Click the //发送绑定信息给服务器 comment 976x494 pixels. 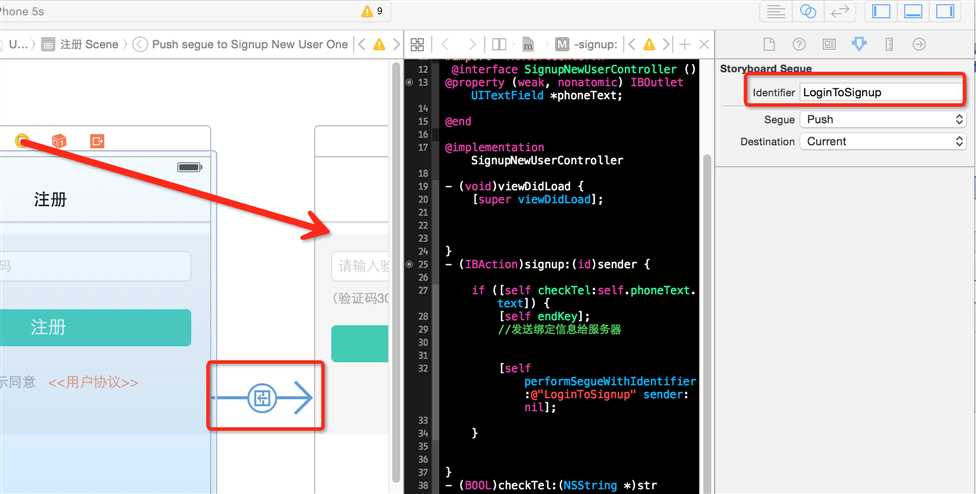coord(560,329)
